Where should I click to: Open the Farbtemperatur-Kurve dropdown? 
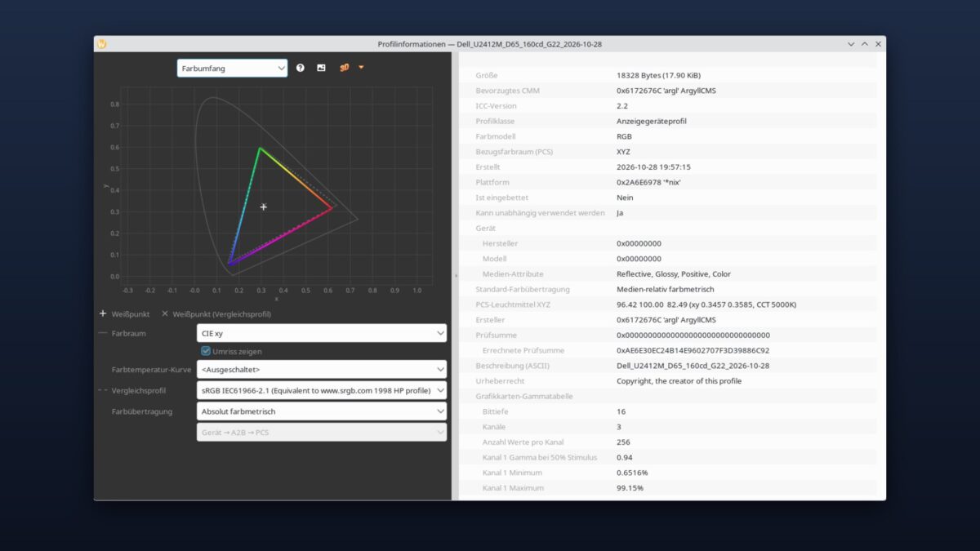pyautogui.click(x=322, y=370)
